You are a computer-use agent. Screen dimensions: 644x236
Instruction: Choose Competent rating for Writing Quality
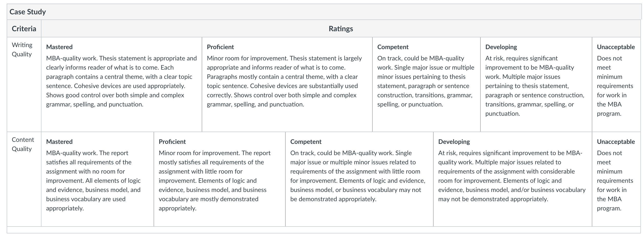coord(426,84)
